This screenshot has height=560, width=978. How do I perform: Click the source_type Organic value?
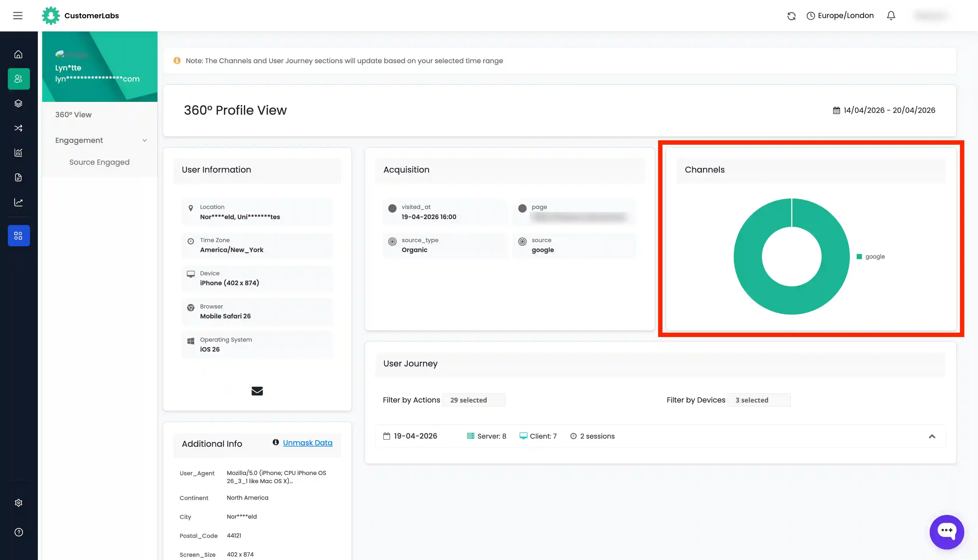click(x=414, y=250)
